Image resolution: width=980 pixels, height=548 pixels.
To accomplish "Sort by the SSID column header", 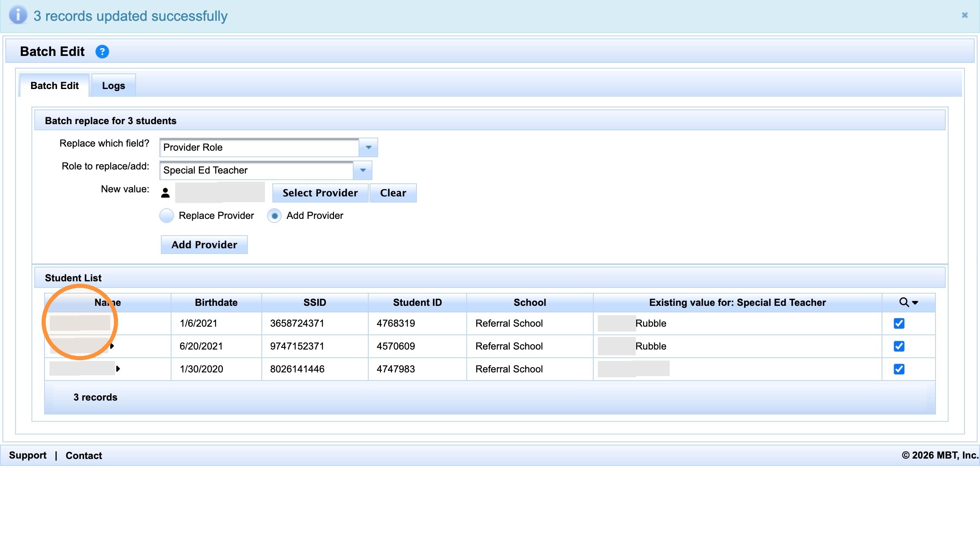I will (x=315, y=303).
